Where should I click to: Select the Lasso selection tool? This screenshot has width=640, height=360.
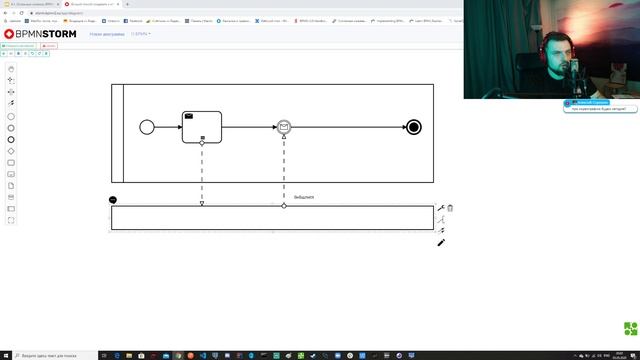point(11,80)
